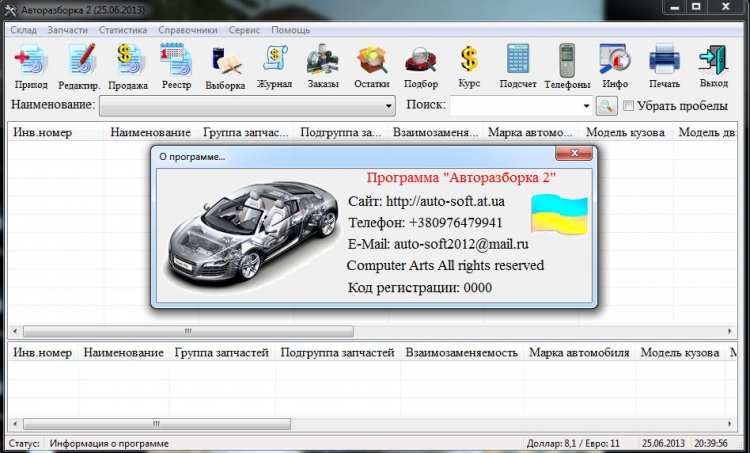Open the Реестр calendar icon

tap(176, 59)
